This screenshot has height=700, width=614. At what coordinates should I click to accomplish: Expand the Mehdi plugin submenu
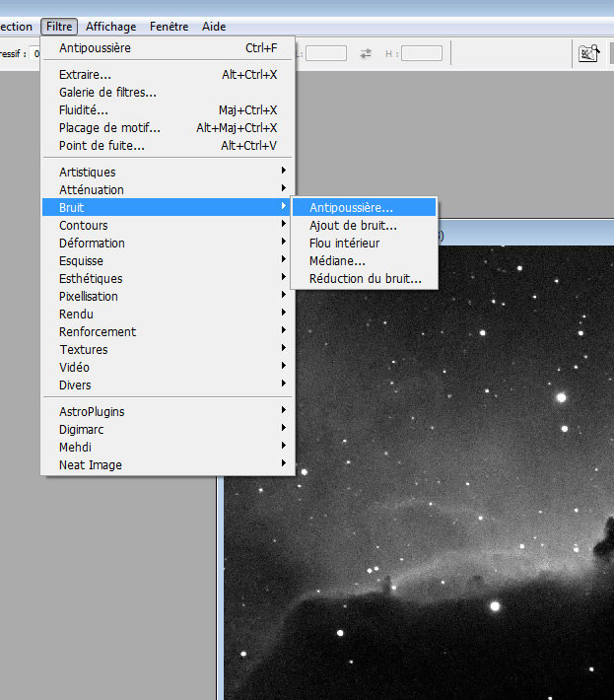pos(168,448)
